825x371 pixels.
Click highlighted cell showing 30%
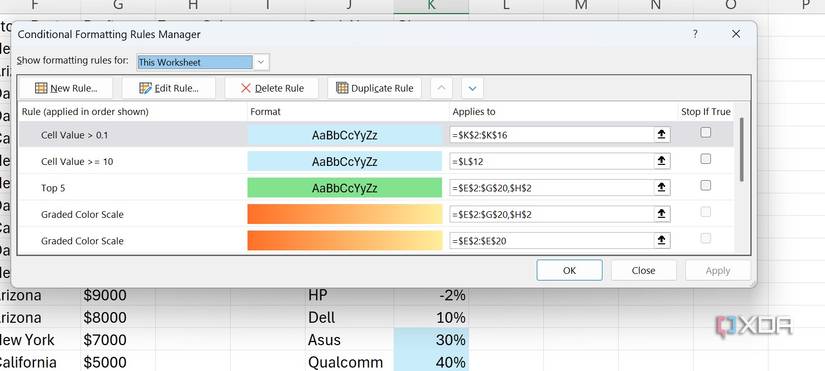431,339
